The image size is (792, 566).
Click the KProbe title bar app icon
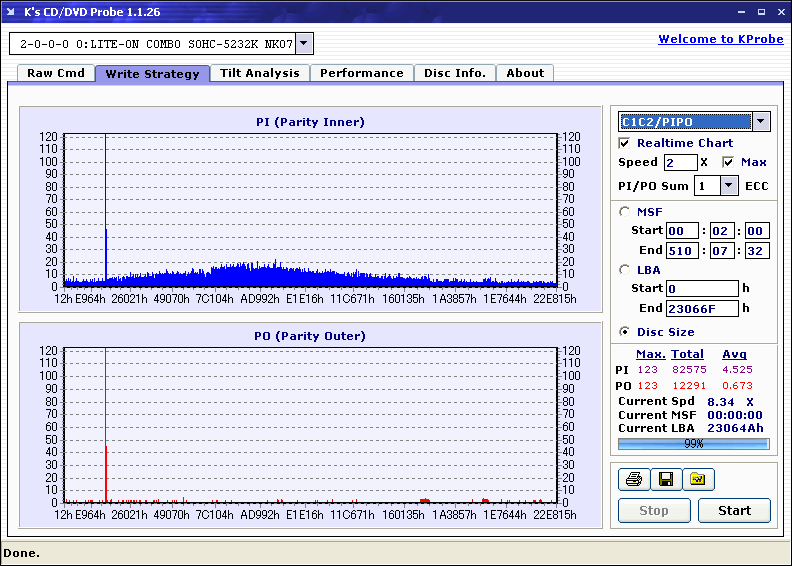pyautogui.click(x=12, y=12)
